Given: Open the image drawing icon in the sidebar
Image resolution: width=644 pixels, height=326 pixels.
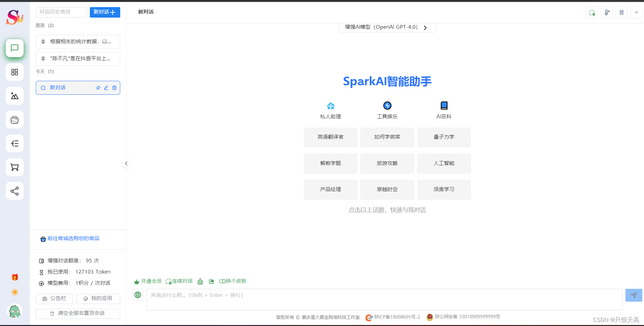Looking at the screenshot, I should pos(15,96).
